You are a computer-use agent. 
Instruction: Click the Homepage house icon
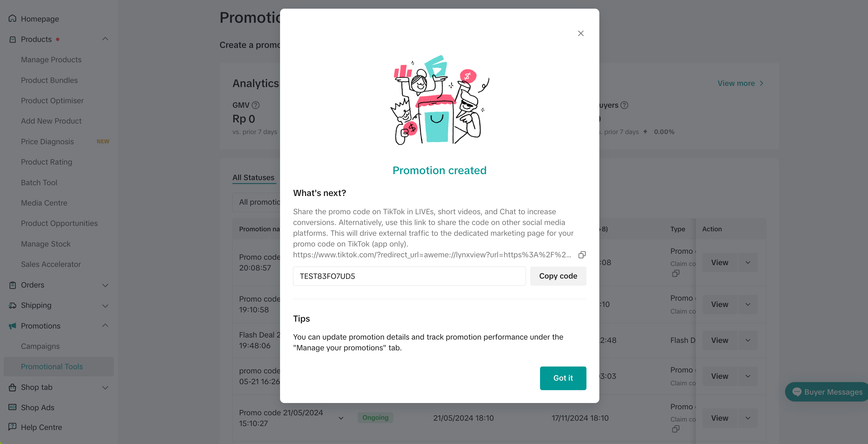(x=13, y=19)
